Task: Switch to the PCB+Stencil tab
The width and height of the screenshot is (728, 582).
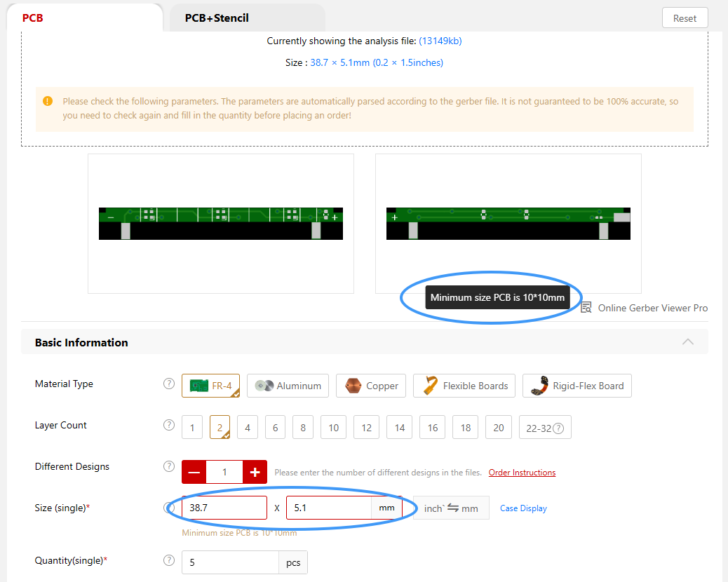Action: [217, 18]
